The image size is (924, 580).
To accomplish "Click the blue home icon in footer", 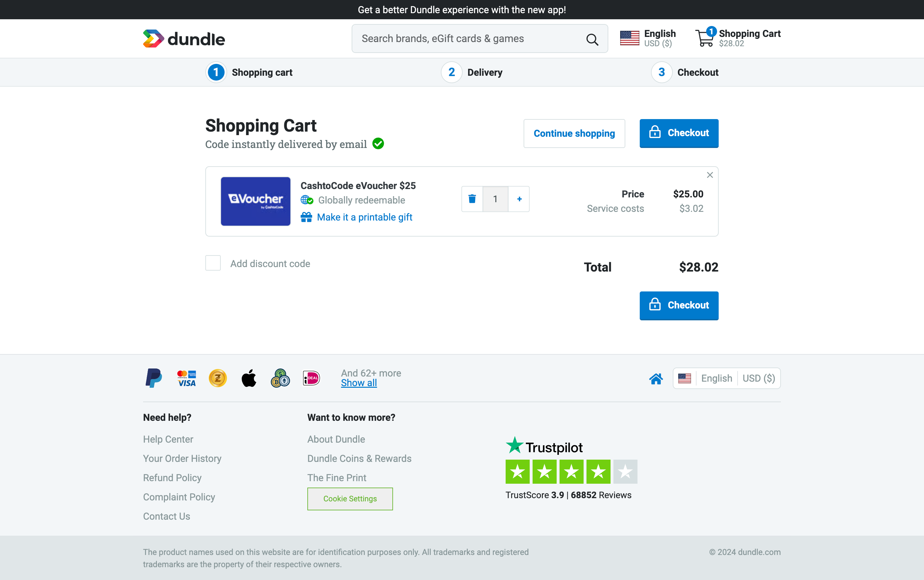I will [656, 379].
